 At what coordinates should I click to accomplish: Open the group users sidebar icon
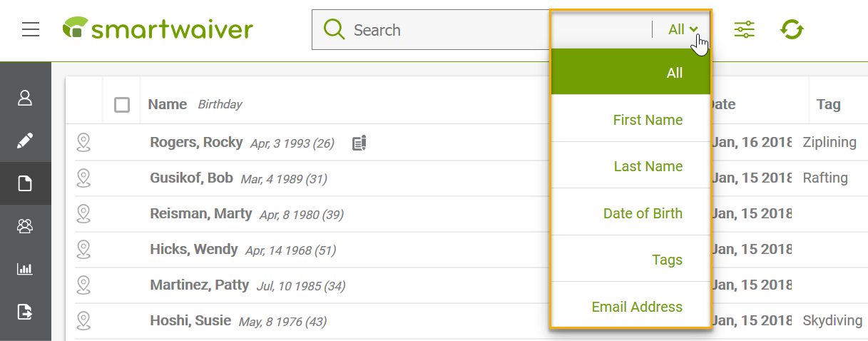click(x=25, y=226)
